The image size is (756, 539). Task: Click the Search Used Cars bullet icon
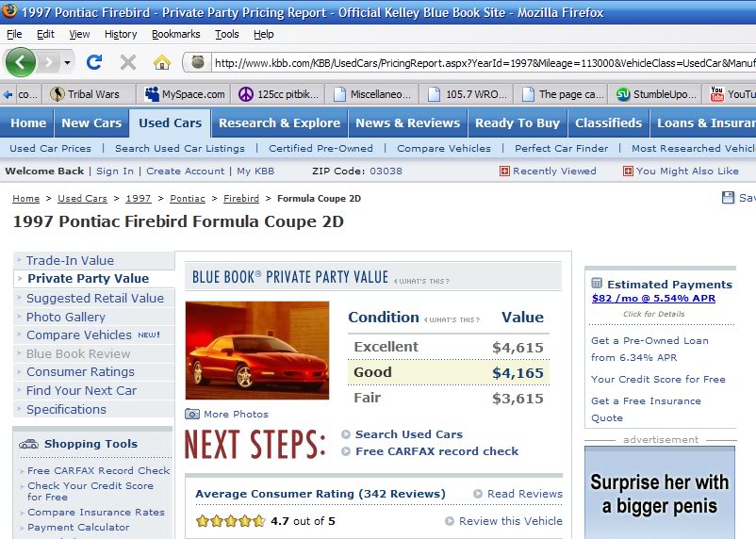346,434
